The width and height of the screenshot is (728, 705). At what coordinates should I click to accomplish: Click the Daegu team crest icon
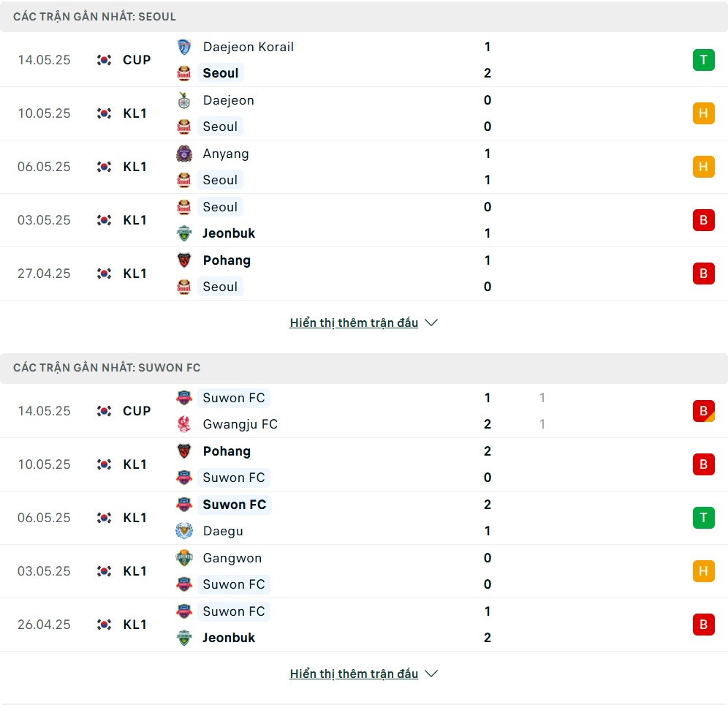pos(184,531)
